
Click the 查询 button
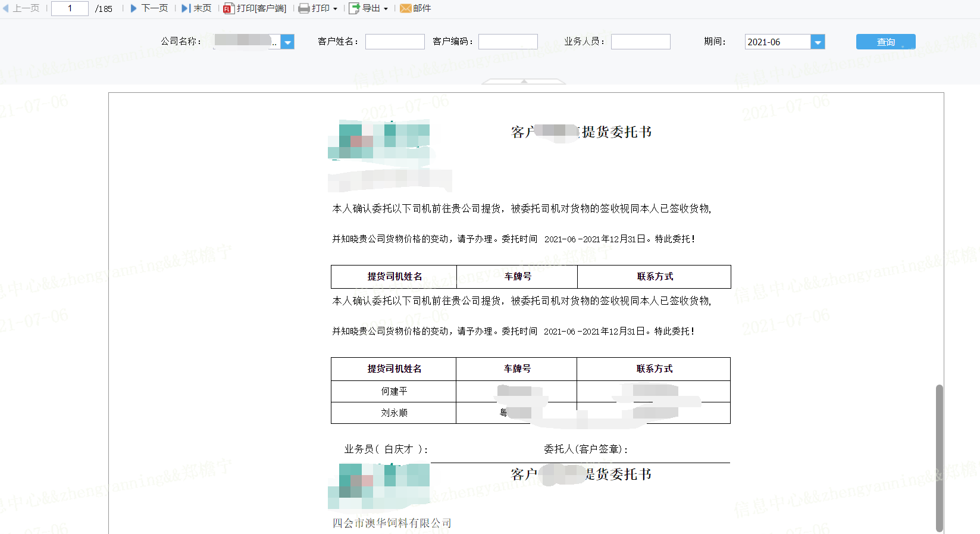pos(885,42)
